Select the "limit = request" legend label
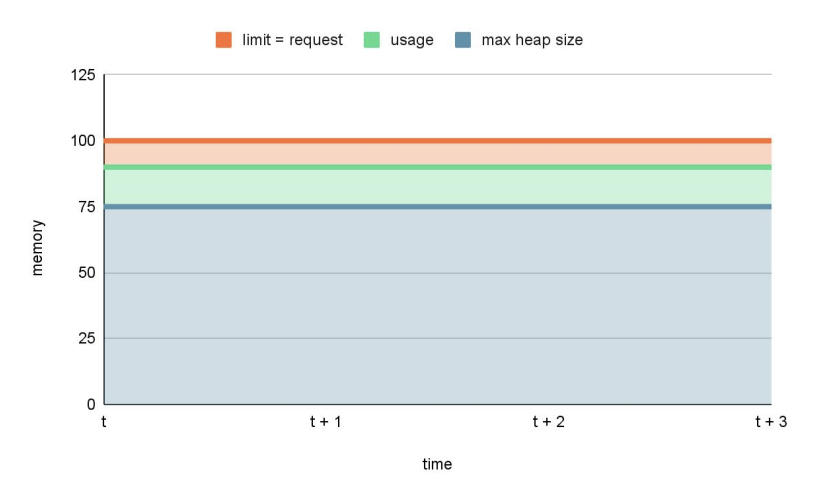This screenshot has width=816, height=498. pos(292,40)
